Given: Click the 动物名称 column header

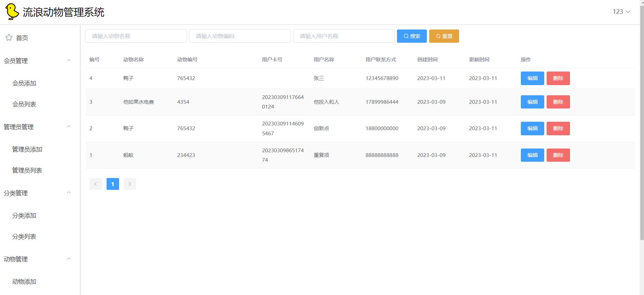Looking at the screenshot, I should coord(133,60).
